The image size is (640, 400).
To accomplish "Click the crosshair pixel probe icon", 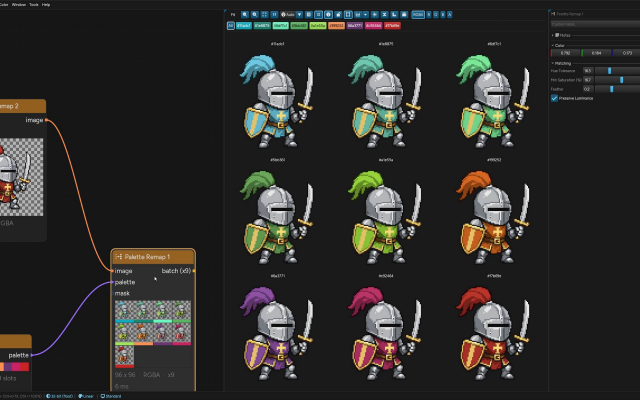I will [x=374, y=15].
